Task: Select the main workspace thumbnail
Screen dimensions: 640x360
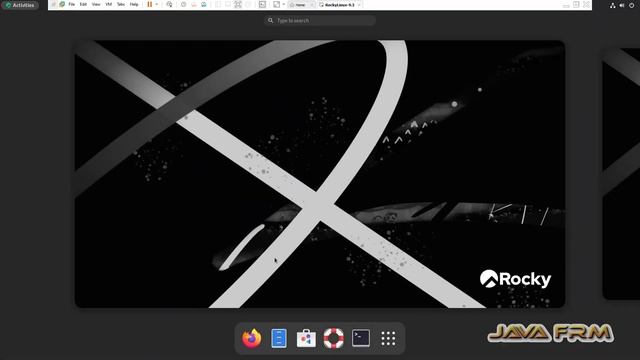Action: [x=320, y=174]
